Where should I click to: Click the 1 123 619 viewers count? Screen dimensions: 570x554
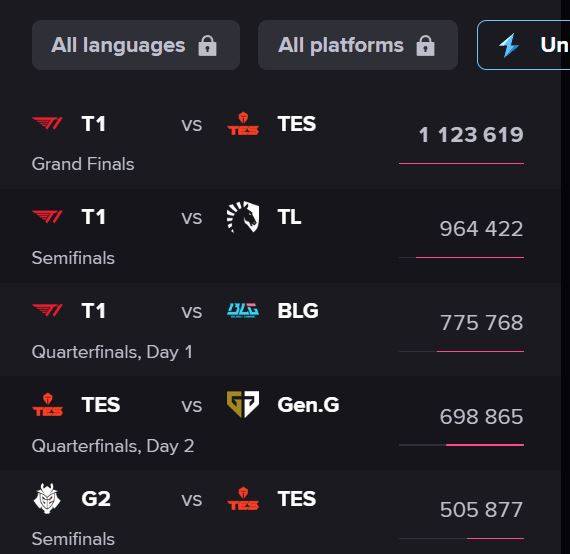pos(471,135)
